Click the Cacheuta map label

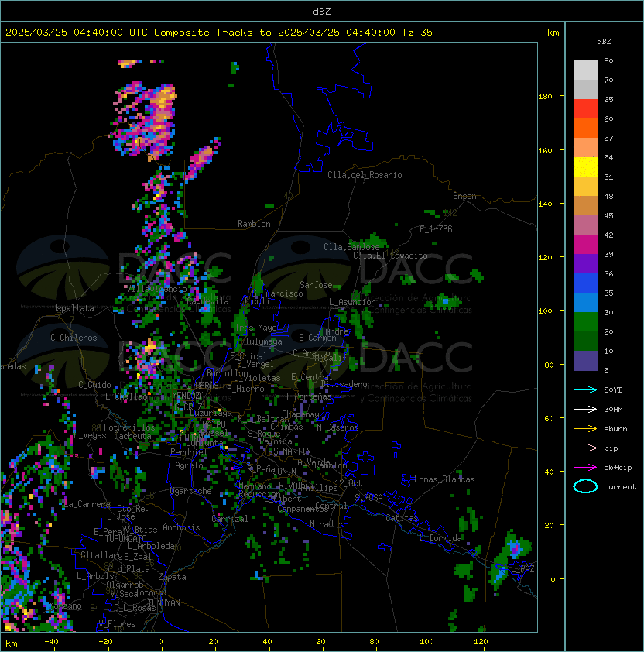tap(132, 436)
